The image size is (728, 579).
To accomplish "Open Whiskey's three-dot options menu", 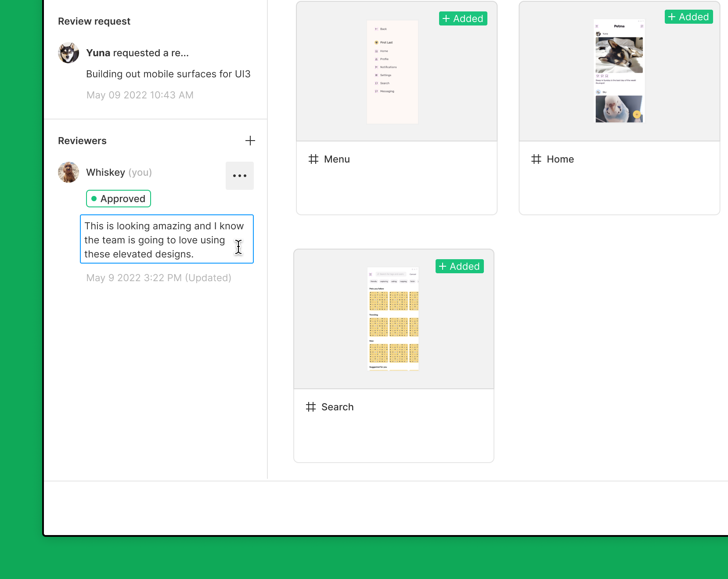I will 240,176.
